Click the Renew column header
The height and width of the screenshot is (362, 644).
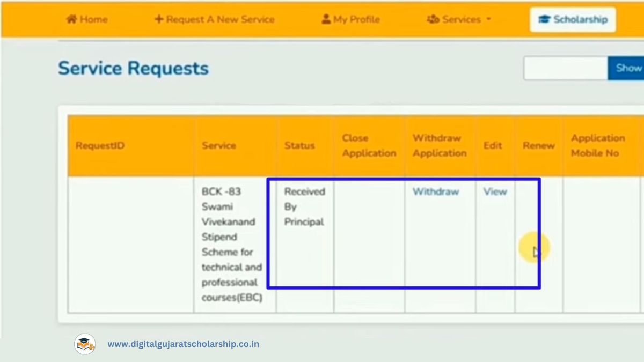pyautogui.click(x=538, y=145)
